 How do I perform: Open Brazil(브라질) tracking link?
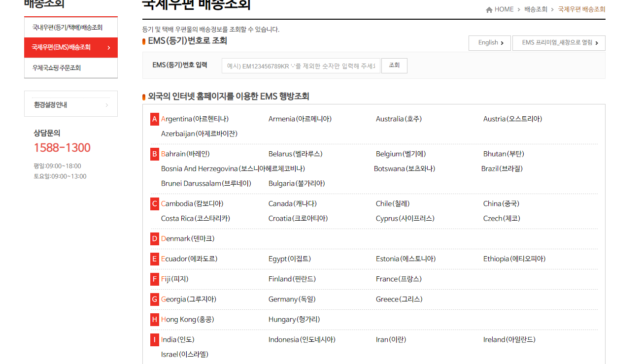502,169
